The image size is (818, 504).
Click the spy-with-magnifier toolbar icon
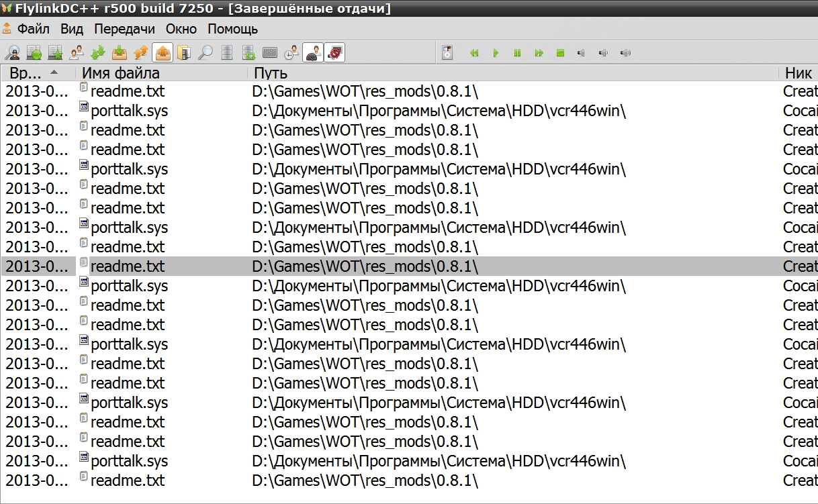13,52
